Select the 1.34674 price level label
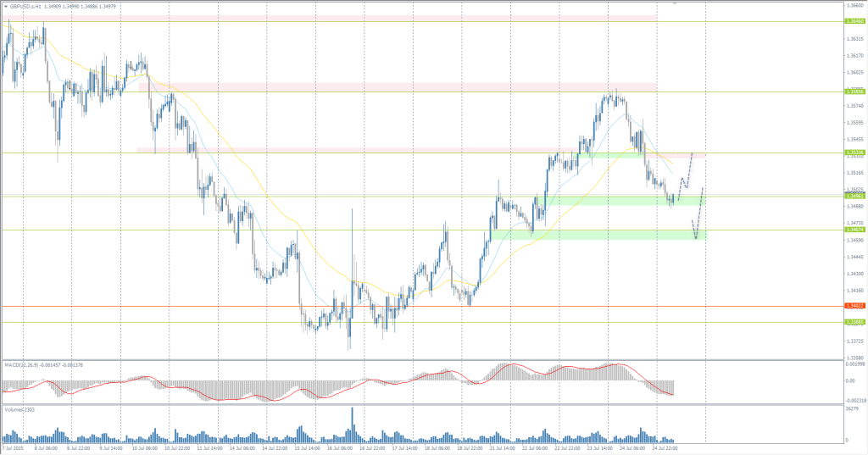Screen dimensions: 868x455 [x=854, y=230]
